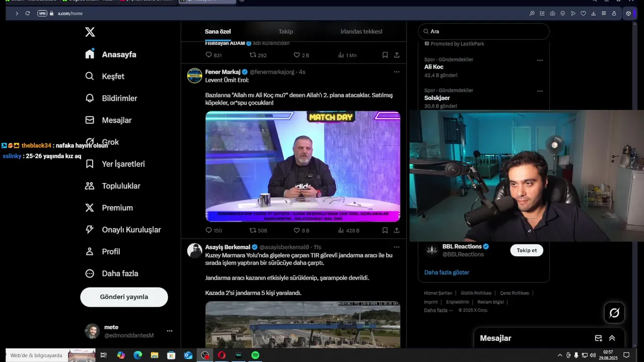Open Gizlilik Politikası footer link

coord(476,293)
